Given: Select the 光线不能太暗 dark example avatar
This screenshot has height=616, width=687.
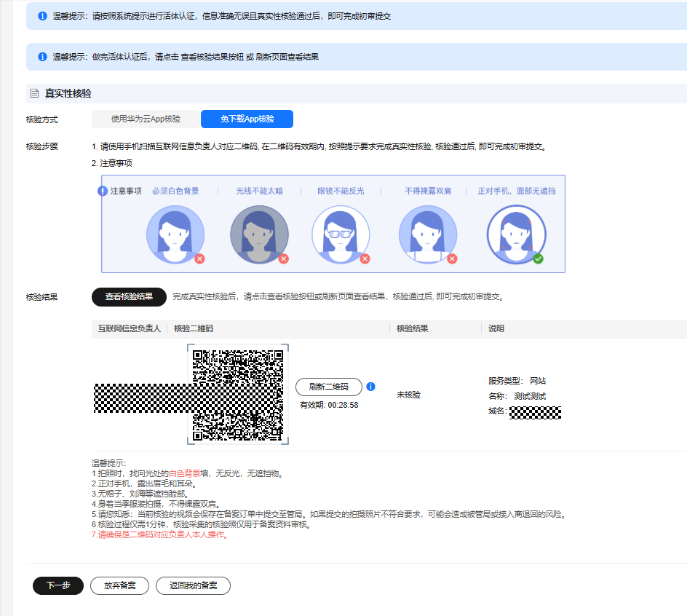Looking at the screenshot, I should pos(259,234).
